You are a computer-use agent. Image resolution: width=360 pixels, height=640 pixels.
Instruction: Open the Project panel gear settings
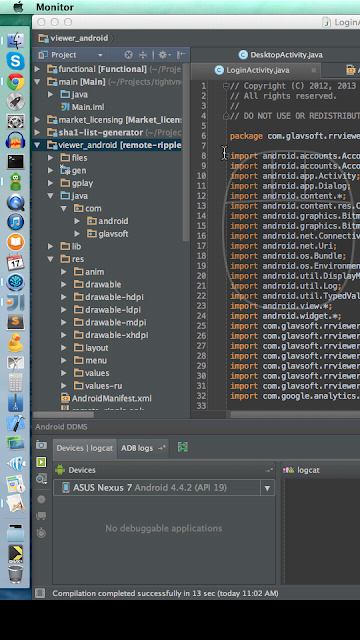coord(163,55)
